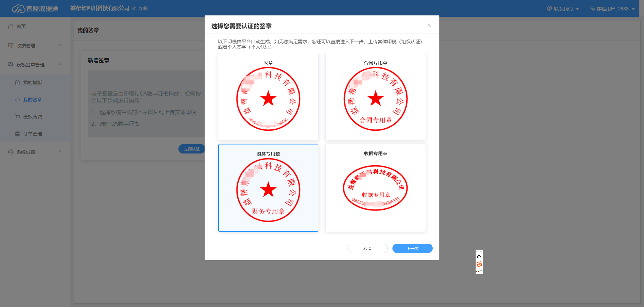
Task: Click the 模板商城 shopping cart icon
Action: pyautogui.click(x=17, y=117)
